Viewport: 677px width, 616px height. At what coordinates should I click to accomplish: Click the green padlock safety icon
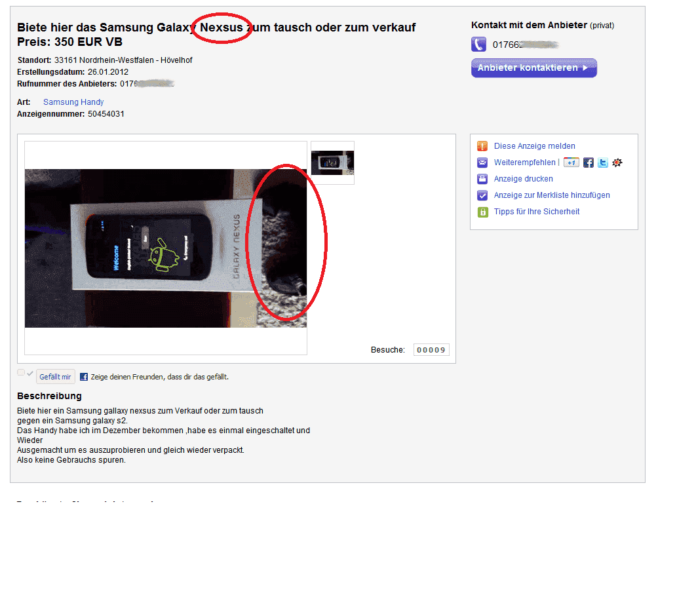pos(482,212)
